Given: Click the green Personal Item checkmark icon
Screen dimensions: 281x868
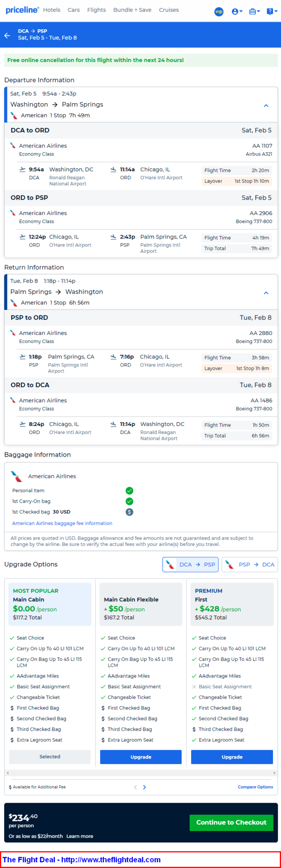Looking at the screenshot, I should [130, 491].
